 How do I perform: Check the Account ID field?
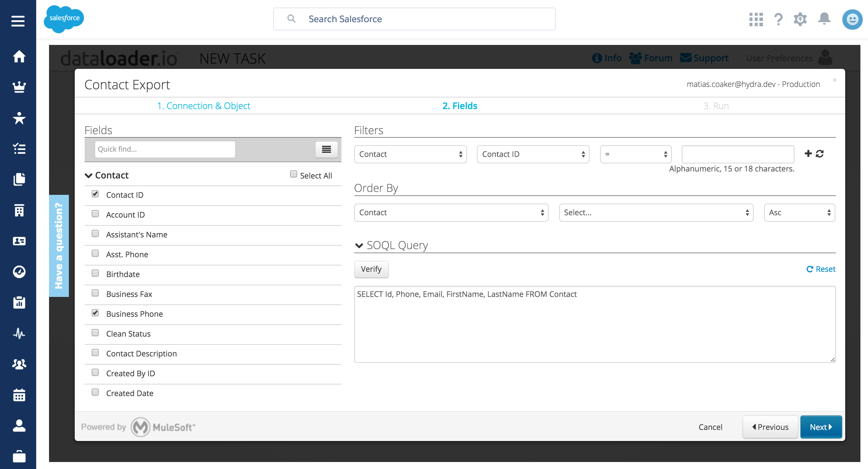(x=95, y=214)
